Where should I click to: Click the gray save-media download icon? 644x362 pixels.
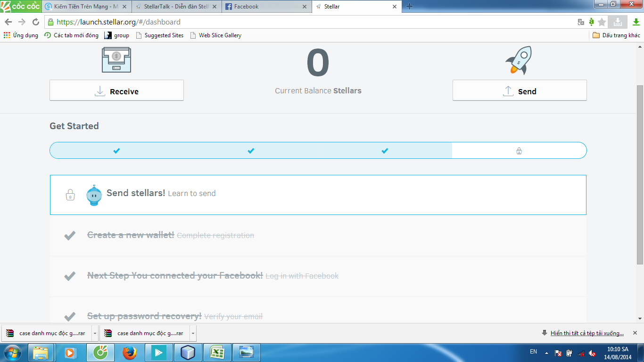(618, 22)
